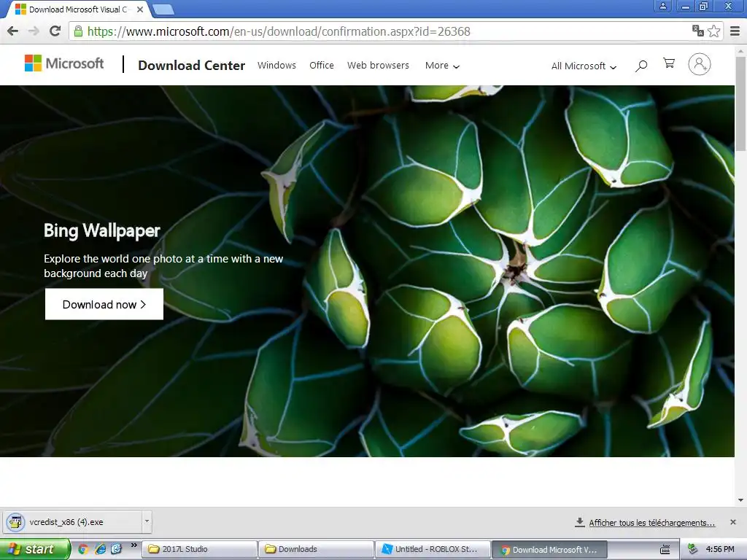Open the translate page icon
747x560 pixels.
coord(698,31)
